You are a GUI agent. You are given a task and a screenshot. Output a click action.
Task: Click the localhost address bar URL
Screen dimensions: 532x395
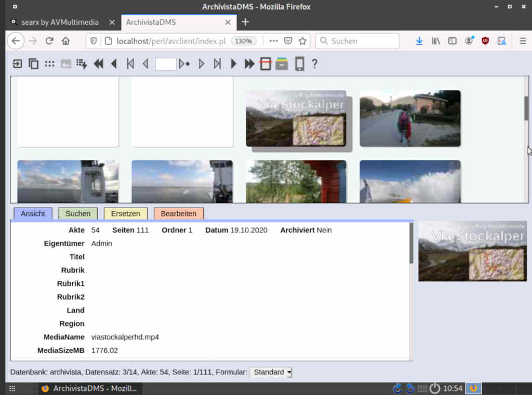tap(171, 41)
